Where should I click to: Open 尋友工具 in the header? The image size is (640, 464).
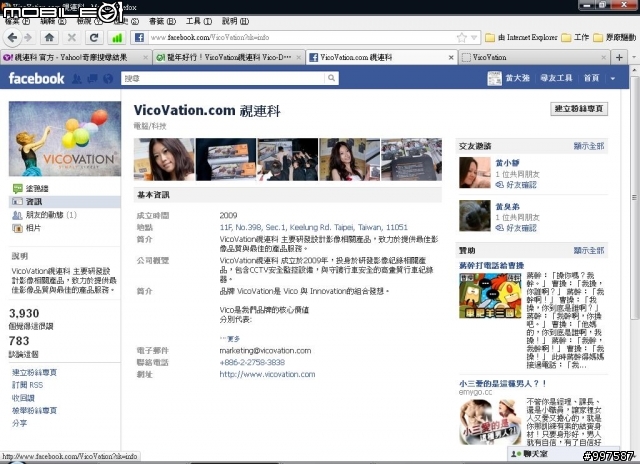[556, 78]
